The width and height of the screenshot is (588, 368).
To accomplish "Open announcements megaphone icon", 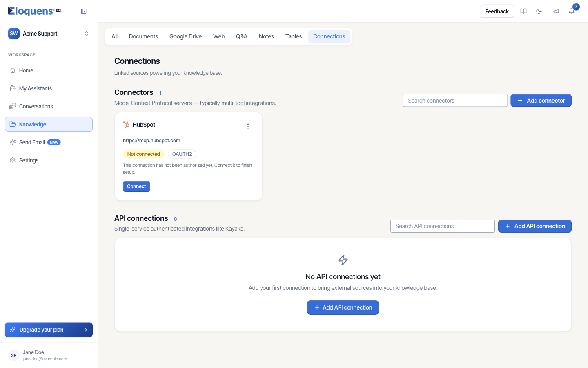I will coord(556,11).
